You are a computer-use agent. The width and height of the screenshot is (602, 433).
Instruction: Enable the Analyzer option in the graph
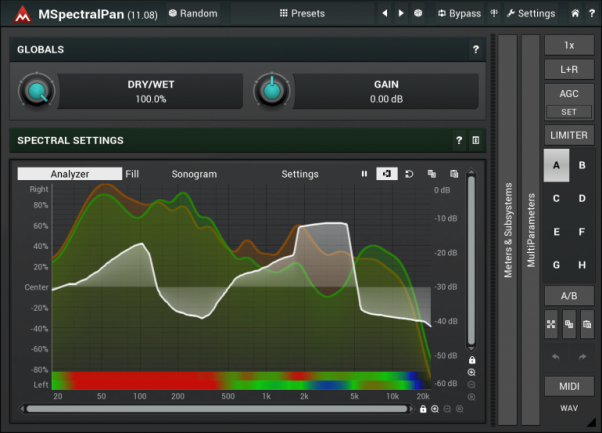pyautogui.click(x=69, y=174)
